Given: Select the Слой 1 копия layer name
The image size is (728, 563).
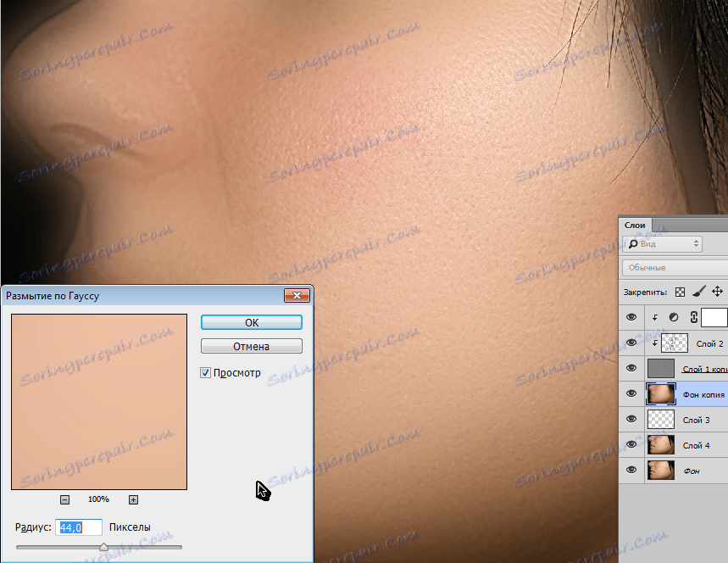Looking at the screenshot, I should [x=705, y=370].
